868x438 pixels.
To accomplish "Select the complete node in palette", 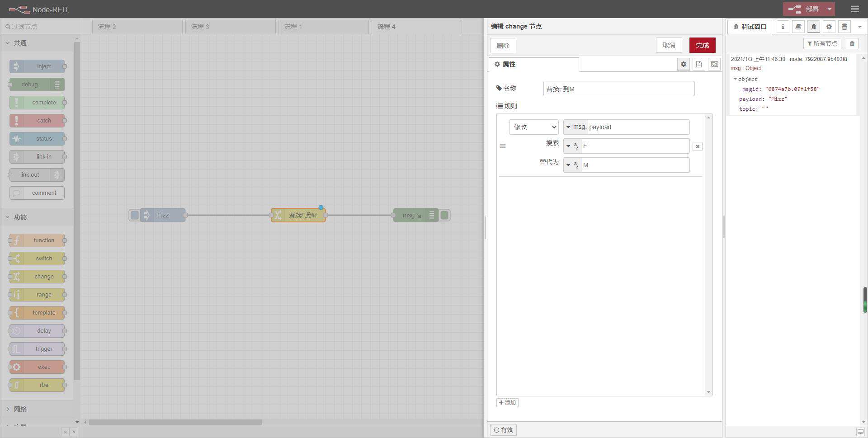I will tap(37, 103).
